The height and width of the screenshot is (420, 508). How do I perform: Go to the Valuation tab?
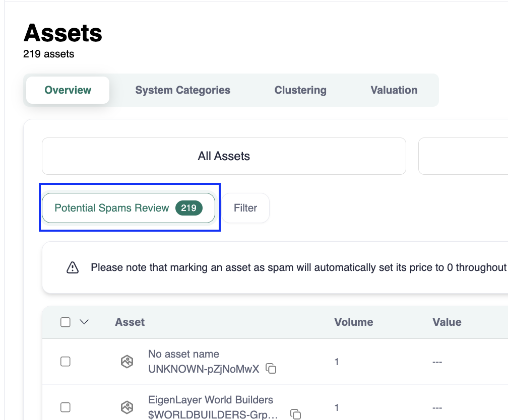tap(394, 90)
